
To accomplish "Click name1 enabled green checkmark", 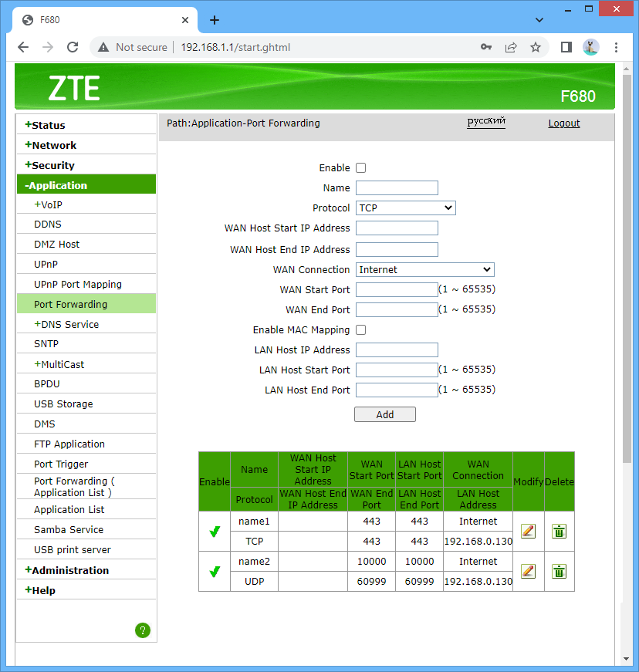I will click(215, 532).
